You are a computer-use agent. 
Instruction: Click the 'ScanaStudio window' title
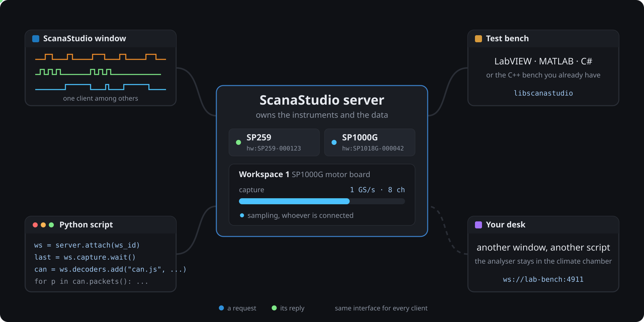(85, 39)
